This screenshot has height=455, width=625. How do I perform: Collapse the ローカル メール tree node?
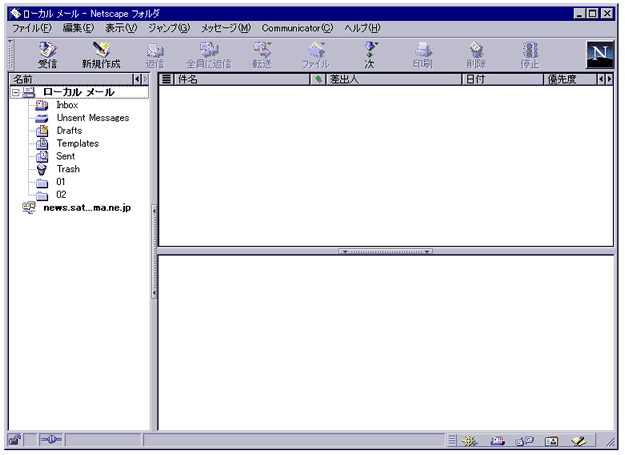16,92
